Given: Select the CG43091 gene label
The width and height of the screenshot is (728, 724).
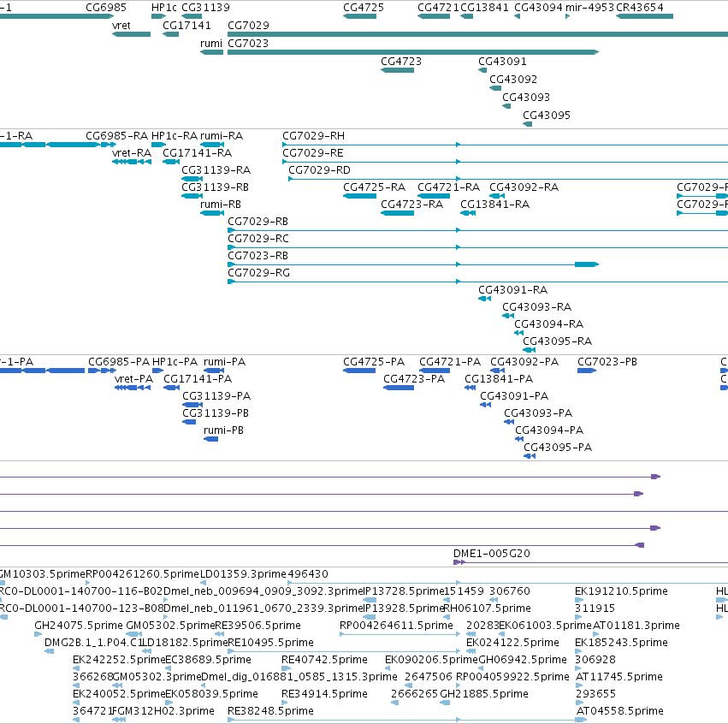Looking at the screenshot, I should [x=502, y=62].
